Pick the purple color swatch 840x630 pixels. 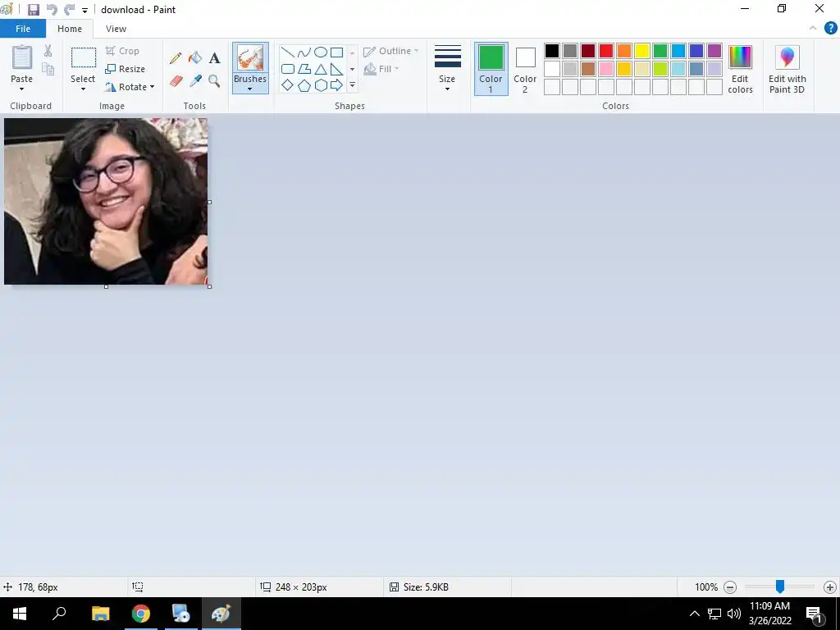[714, 51]
